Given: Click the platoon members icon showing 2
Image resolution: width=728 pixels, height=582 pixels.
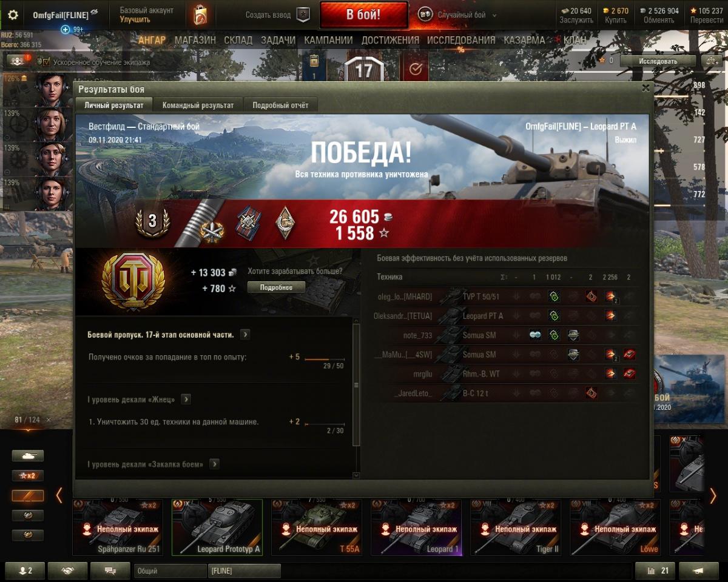Looking at the screenshot, I should (x=25, y=570).
